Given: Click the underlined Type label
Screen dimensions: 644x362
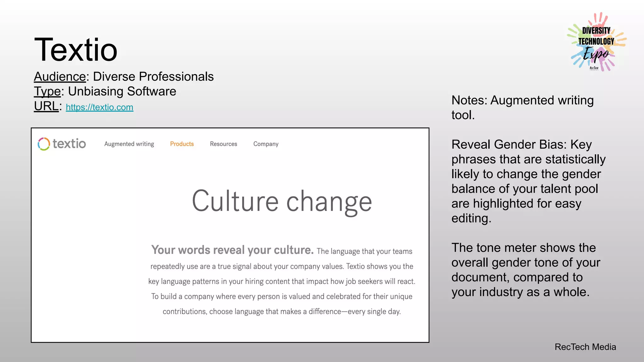Looking at the screenshot, I should click(x=47, y=91).
